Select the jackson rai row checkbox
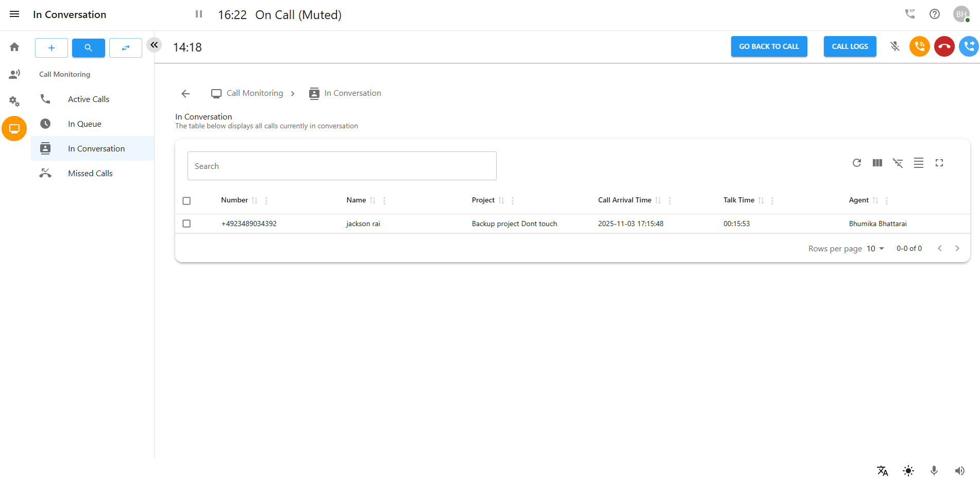 187,224
